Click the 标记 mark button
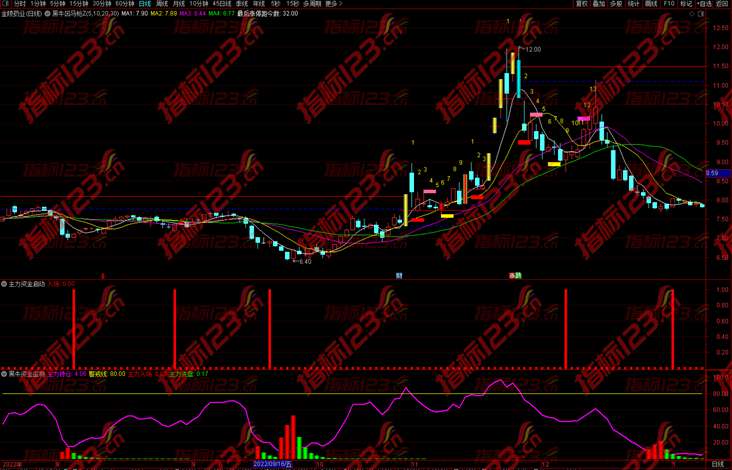This screenshot has height=470, width=732. pos(685,4)
